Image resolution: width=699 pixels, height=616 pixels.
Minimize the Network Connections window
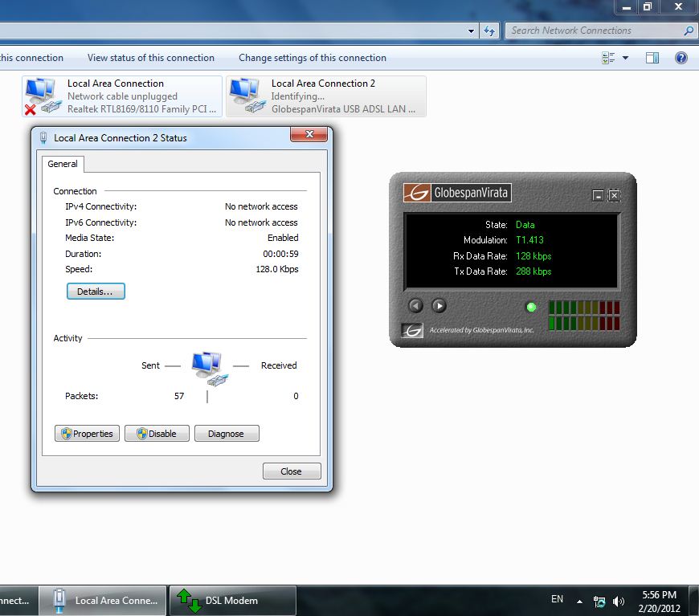tap(627, 6)
